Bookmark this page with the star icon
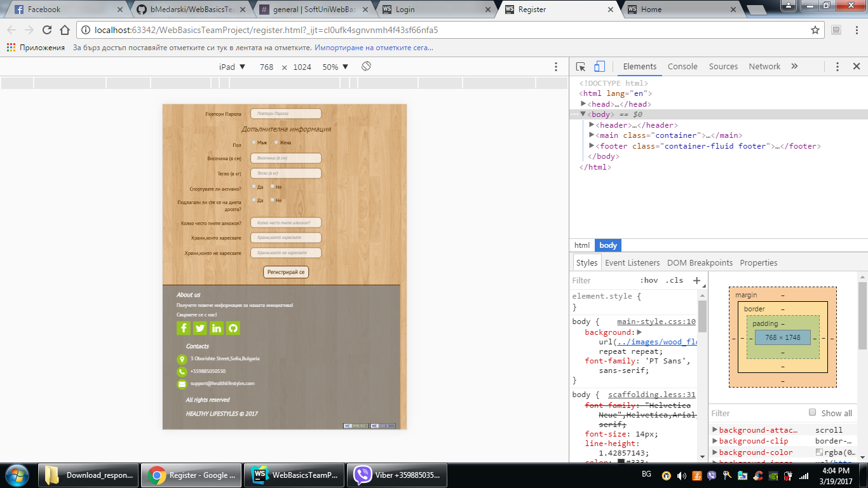This screenshot has height=488, width=868. click(815, 30)
